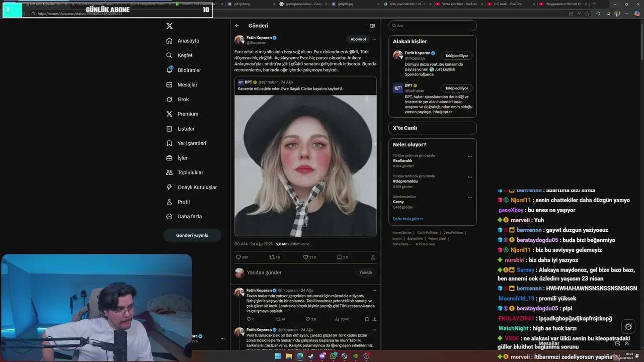Open the three-dot menu on the main post
The image size is (644, 362).
374,39
